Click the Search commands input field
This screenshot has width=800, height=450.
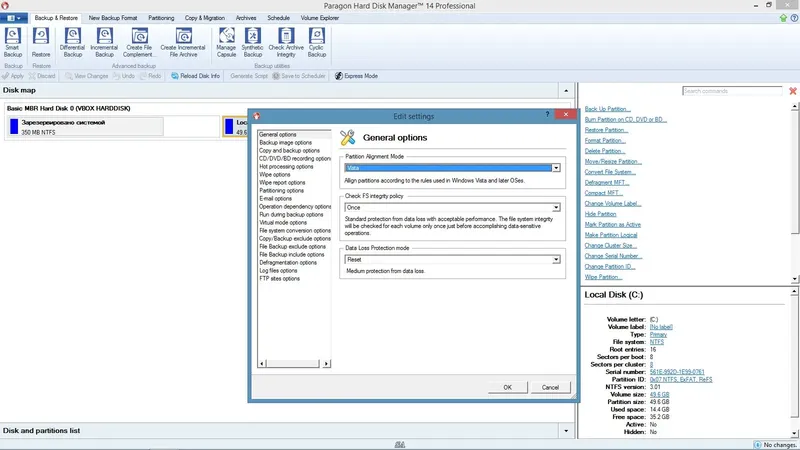pyautogui.click(x=732, y=91)
